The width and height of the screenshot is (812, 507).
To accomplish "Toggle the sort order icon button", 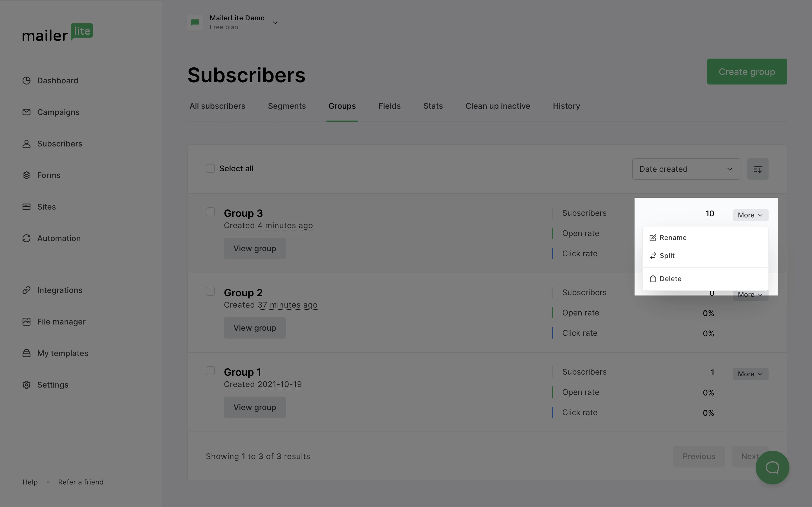I will point(757,169).
